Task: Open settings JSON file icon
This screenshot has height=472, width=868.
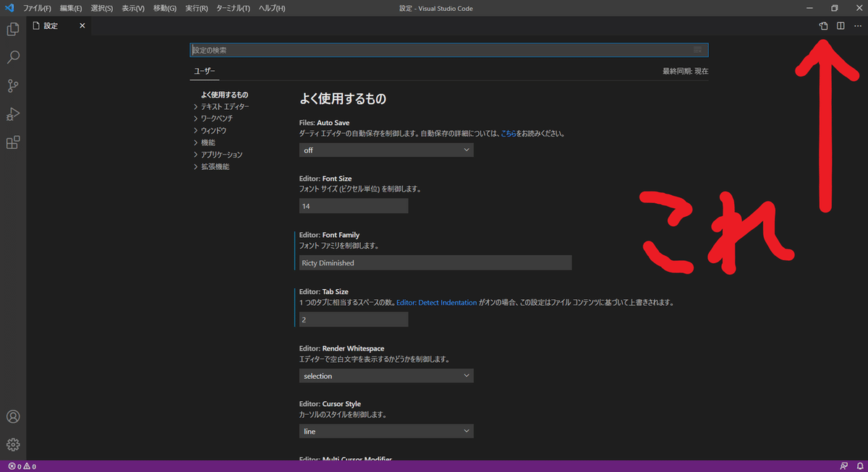Action: pyautogui.click(x=824, y=26)
